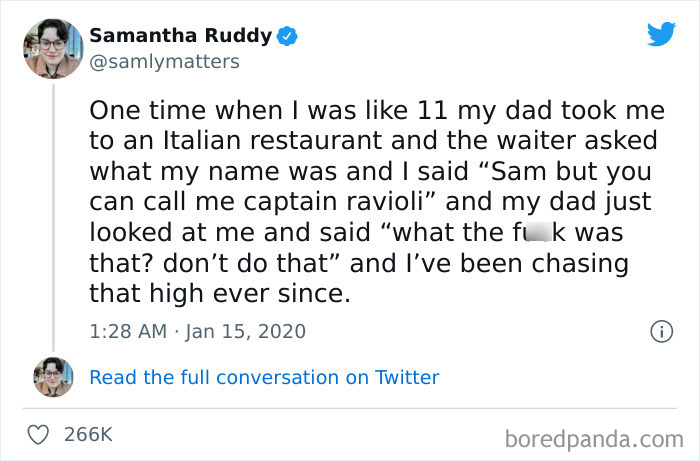Visit the @samlymatters handle
Image resolution: width=700 pixels, height=461 pixels.
tap(164, 62)
